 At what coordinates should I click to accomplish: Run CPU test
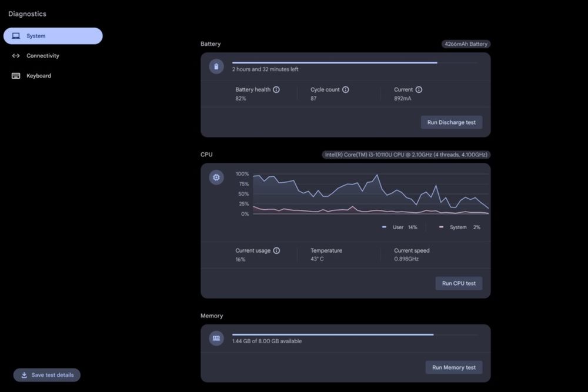coord(459,283)
